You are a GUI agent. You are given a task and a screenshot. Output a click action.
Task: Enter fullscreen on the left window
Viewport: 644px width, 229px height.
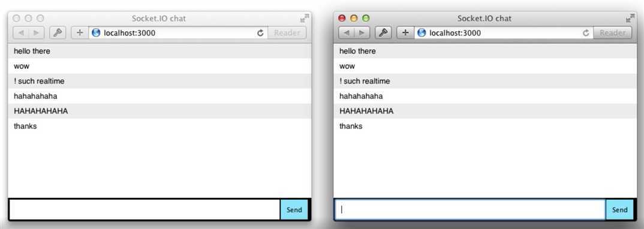coord(305,18)
